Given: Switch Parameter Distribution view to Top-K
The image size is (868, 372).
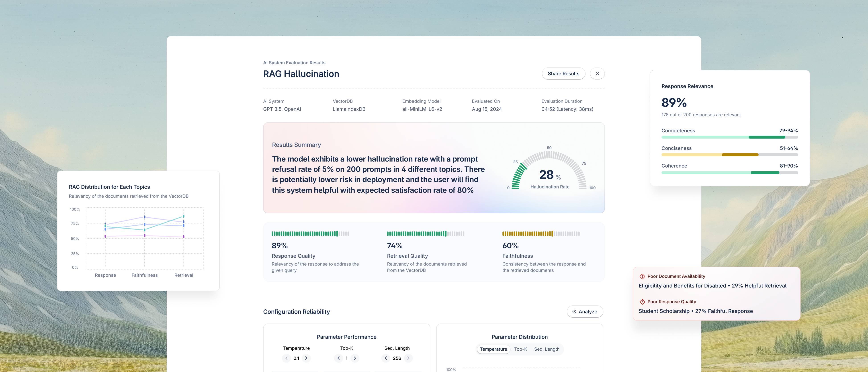Looking at the screenshot, I should (x=521, y=349).
